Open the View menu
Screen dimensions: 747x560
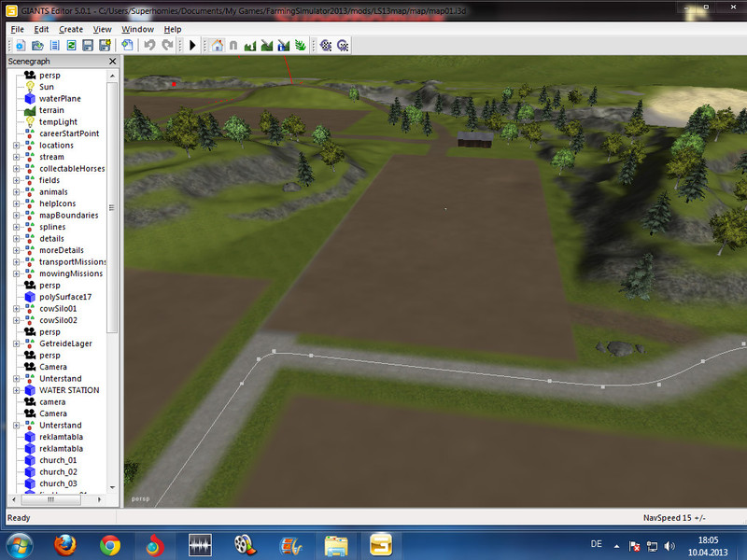(x=102, y=29)
